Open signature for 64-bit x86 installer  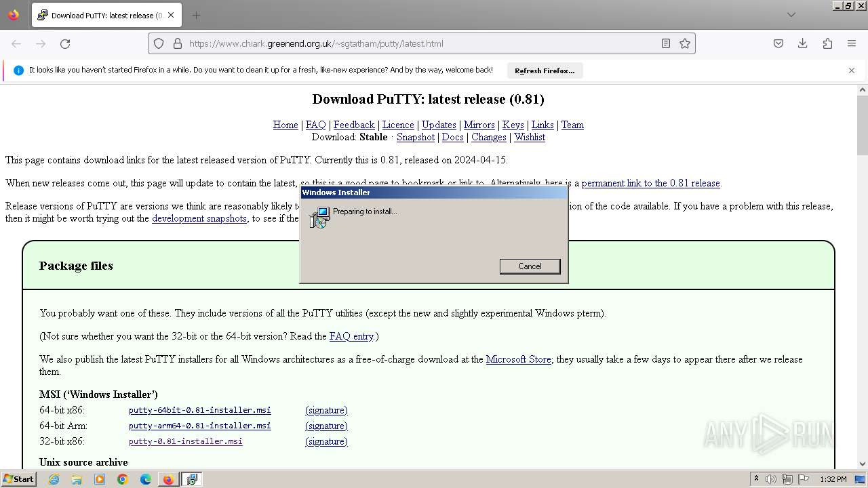[326, 410]
